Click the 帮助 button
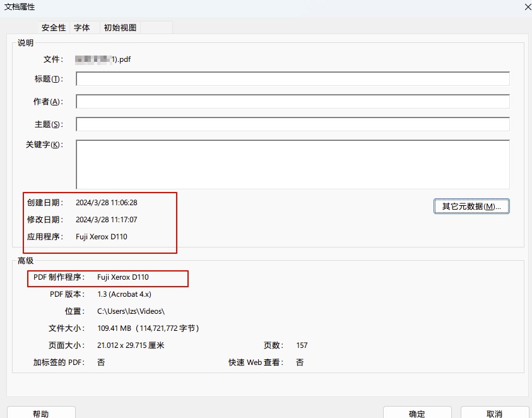Viewport: 532px width, 418px height. (x=41, y=413)
